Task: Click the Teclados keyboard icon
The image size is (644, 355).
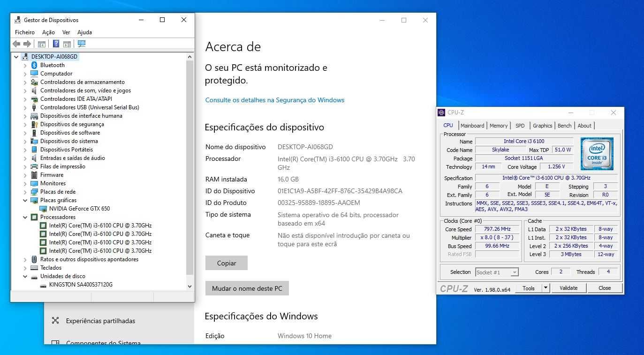Action: 34,268
